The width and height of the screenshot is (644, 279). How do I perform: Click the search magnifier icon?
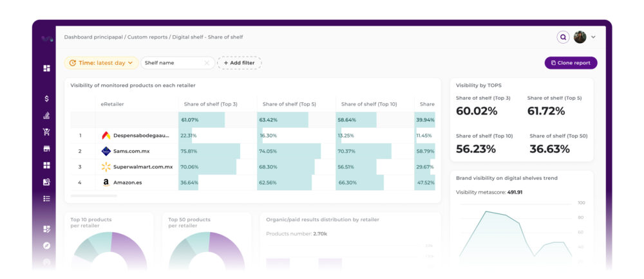(563, 37)
